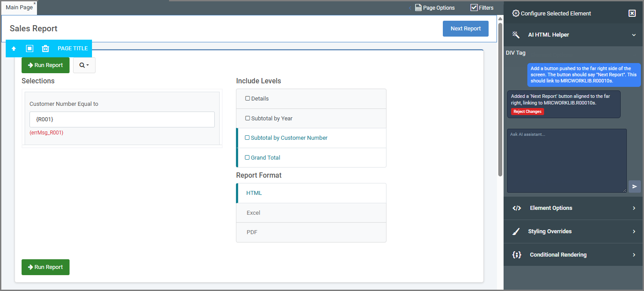Delete element using the trash icon

click(45, 48)
